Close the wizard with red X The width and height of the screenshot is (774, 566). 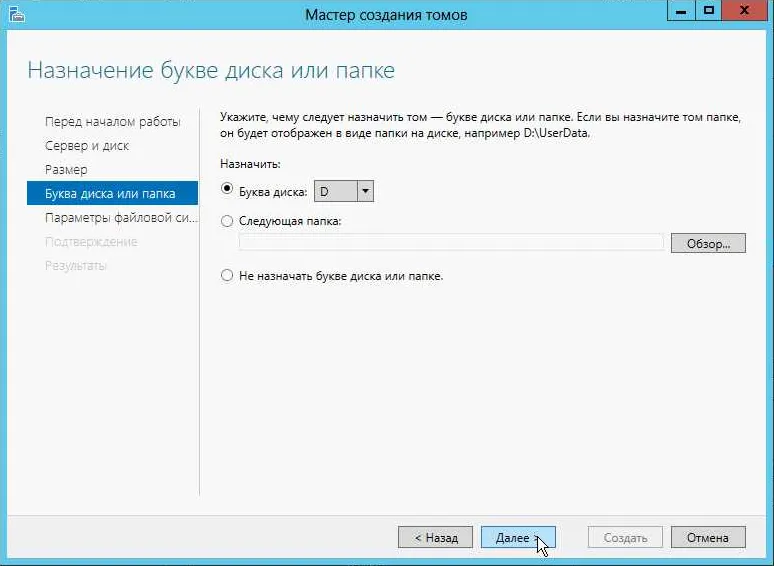tap(745, 10)
